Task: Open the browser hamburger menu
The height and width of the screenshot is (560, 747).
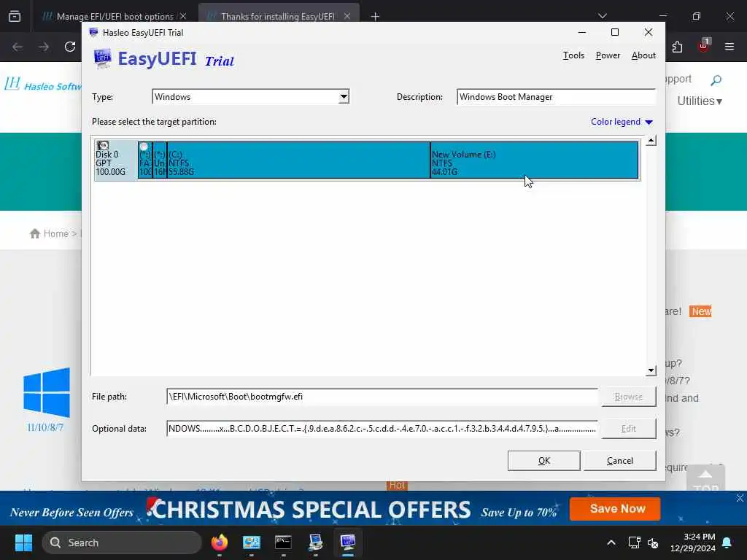Action: 729,47
